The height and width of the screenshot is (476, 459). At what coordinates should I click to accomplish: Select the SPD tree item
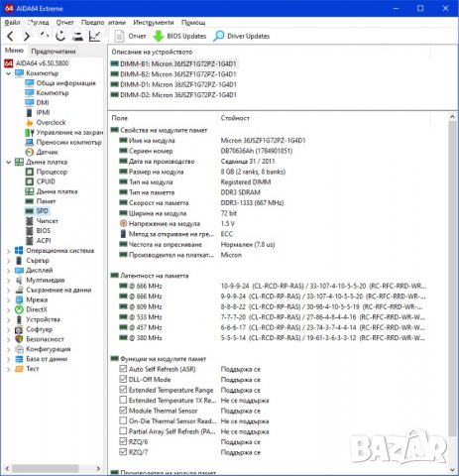pos(37,211)
